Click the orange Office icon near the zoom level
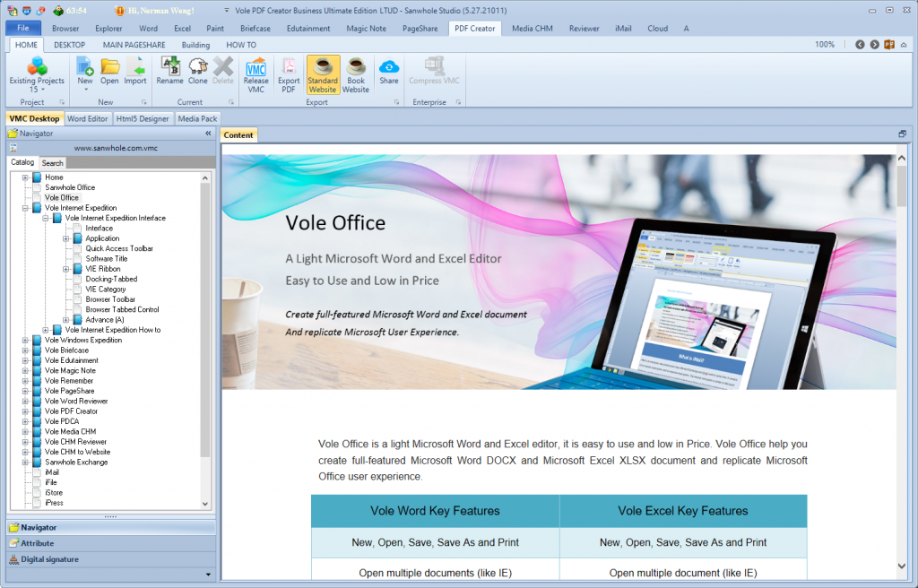The image size is (918, 588). tap(889, 45)
